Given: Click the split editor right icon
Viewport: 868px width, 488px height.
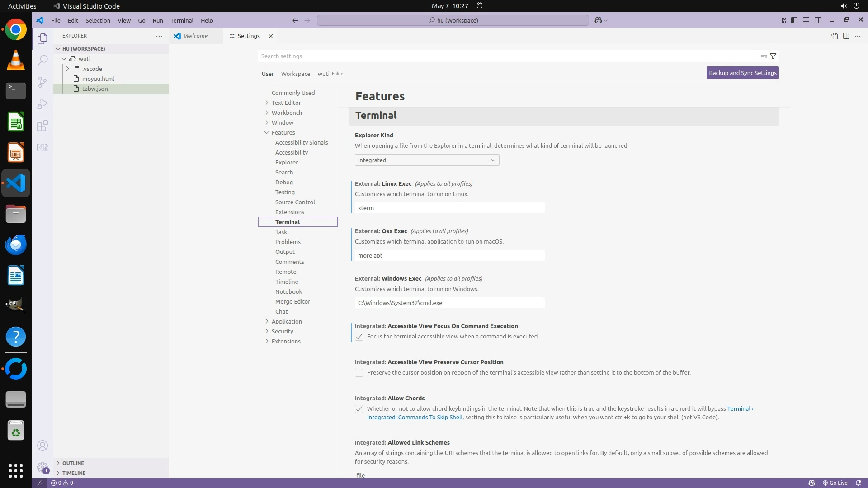Looking at the screenshot, I should click(x=846, y=36).
